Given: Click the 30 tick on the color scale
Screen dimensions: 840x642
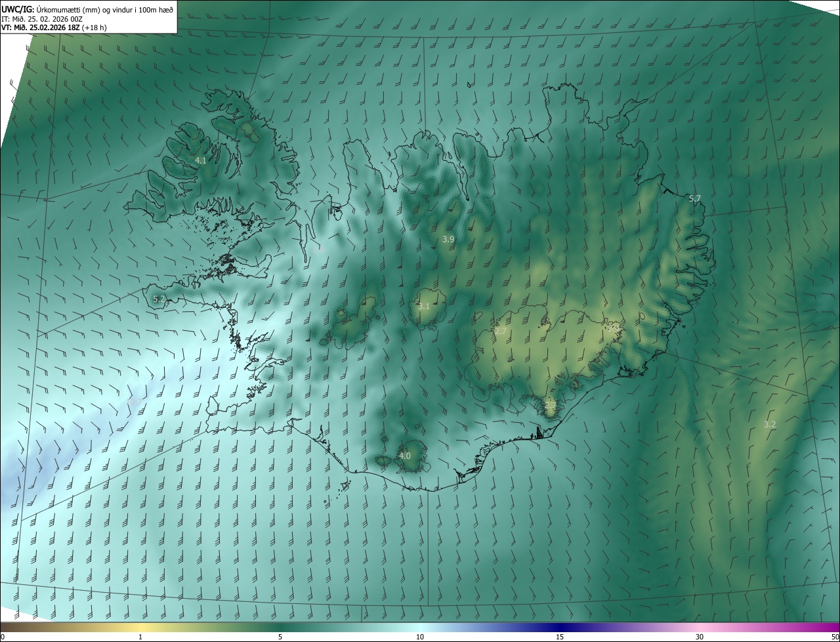Looking at the screenshot, I should click(x=700, y=637).
